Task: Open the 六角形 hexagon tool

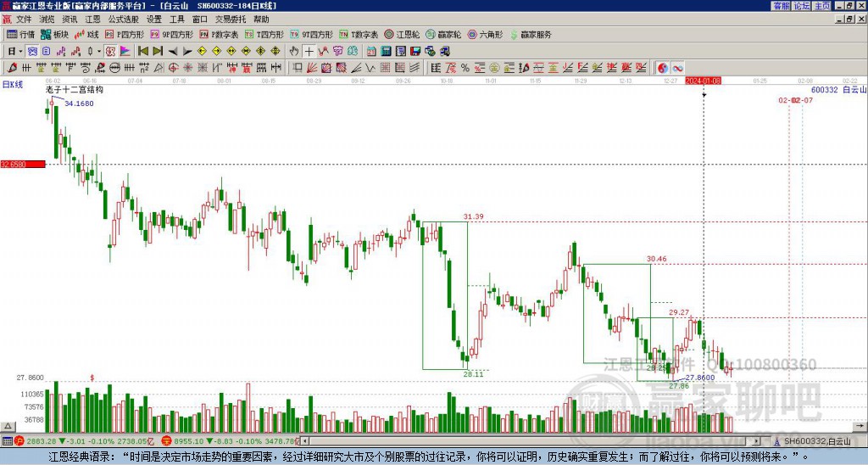Action: coord(485,34)
